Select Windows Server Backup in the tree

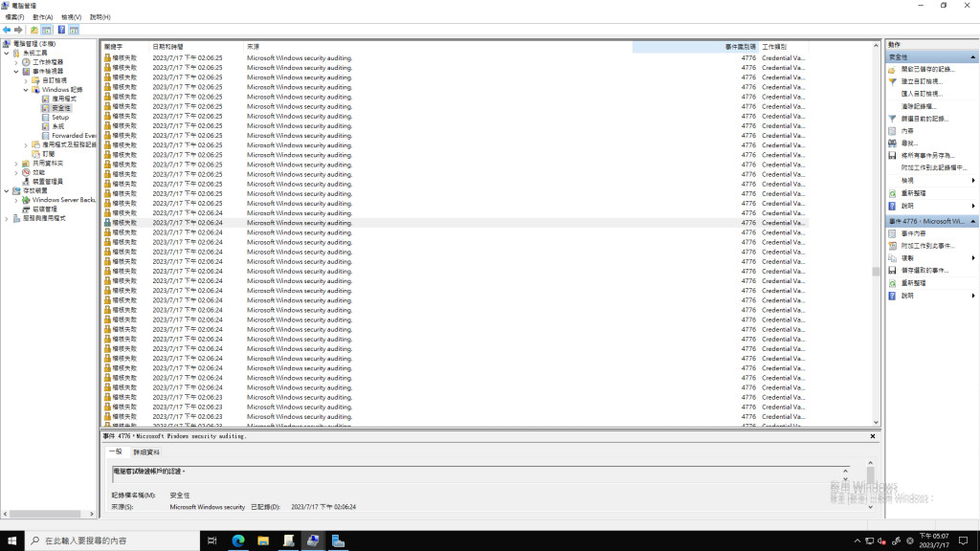pos(64,200)
